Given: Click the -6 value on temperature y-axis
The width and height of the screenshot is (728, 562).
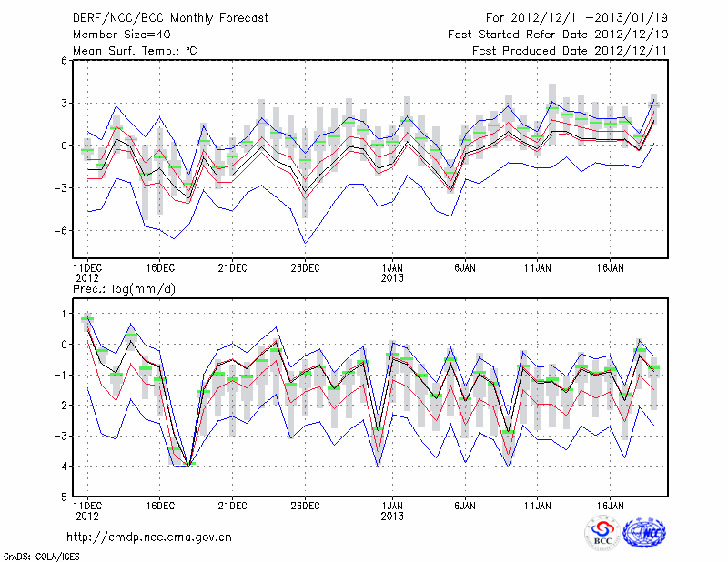Looking at the screenshot, I should click(62, 231).
